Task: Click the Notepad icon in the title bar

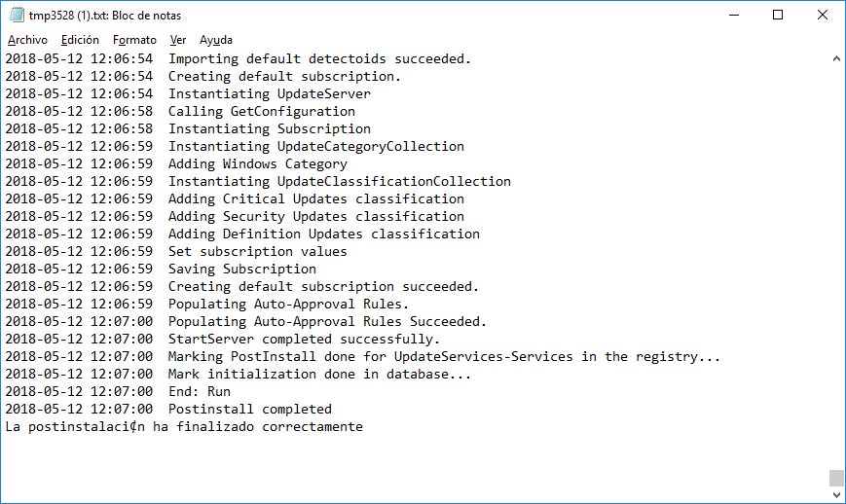Action: 16,16
